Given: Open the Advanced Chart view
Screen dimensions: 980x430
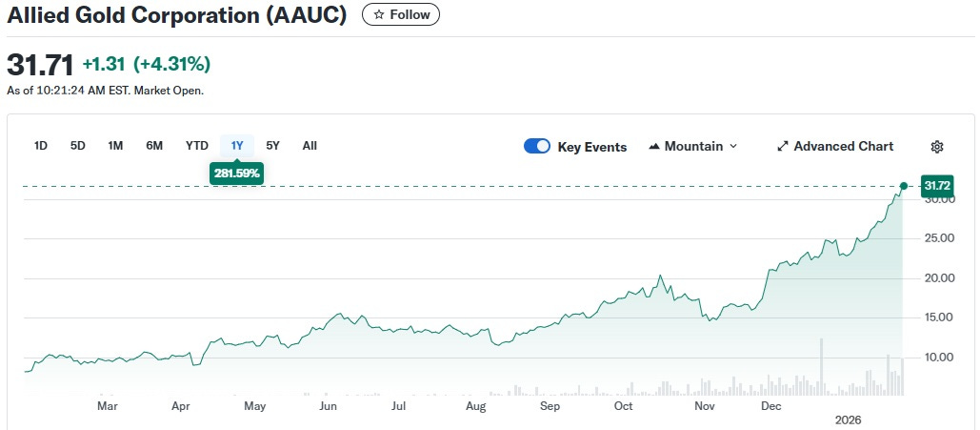Looking at the screenshot, I should pyautogui.click(x=835, y=147).
